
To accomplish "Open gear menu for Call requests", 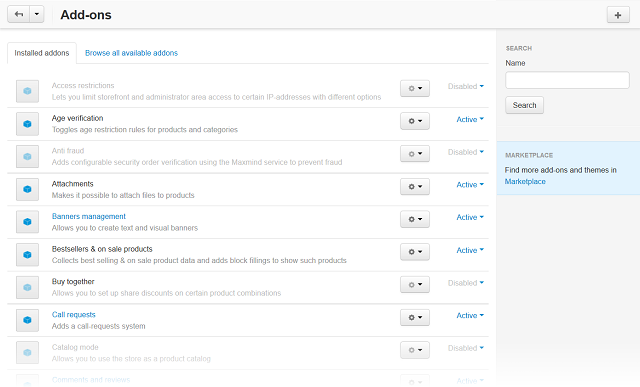I will click(415, 317).
